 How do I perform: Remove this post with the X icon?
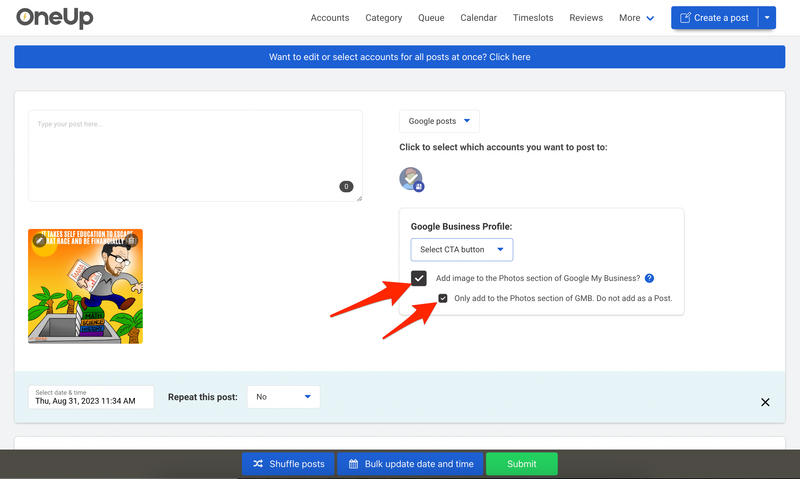[x=765, y=402]
